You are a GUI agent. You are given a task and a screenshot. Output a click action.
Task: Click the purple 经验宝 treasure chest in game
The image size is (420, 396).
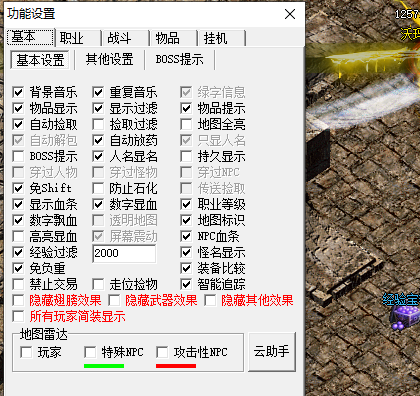point(405,318)
